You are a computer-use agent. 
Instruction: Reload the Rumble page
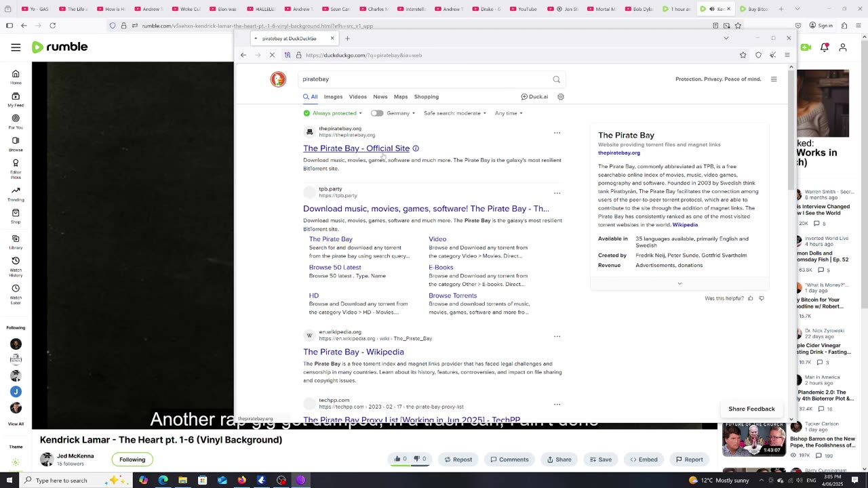click(52, 26)
